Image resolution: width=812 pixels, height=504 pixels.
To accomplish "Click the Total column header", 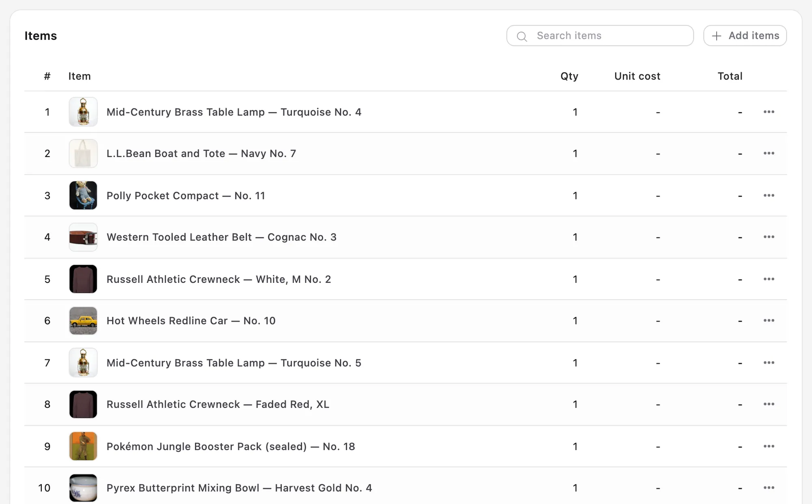I will coord(730,76).
